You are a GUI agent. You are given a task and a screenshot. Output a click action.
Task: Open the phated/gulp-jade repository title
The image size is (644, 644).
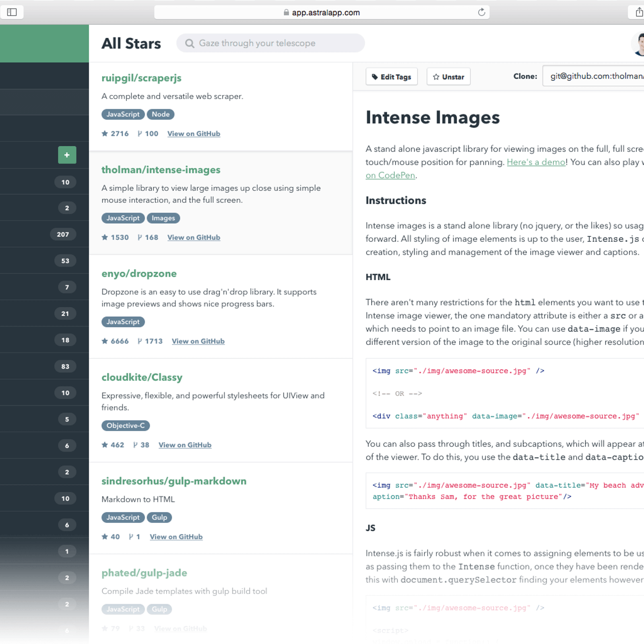point(144,573)
